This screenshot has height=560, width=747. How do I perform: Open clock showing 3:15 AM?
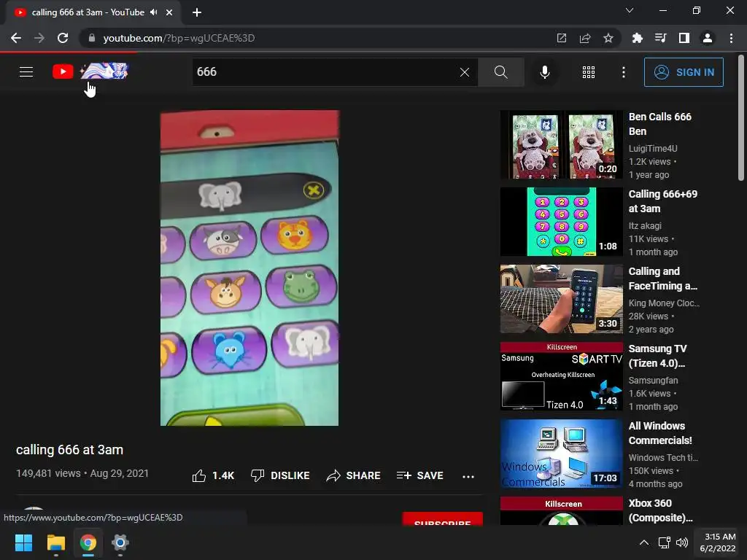717,542
